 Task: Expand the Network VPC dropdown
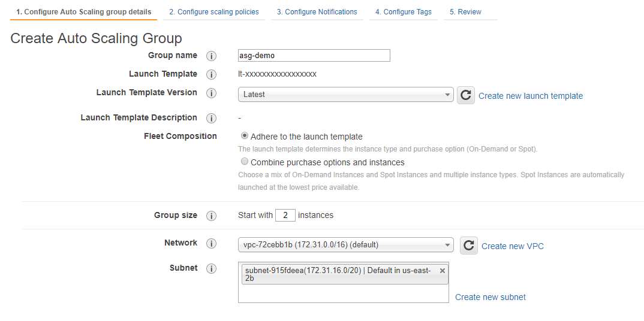click(x=345, y=244)
